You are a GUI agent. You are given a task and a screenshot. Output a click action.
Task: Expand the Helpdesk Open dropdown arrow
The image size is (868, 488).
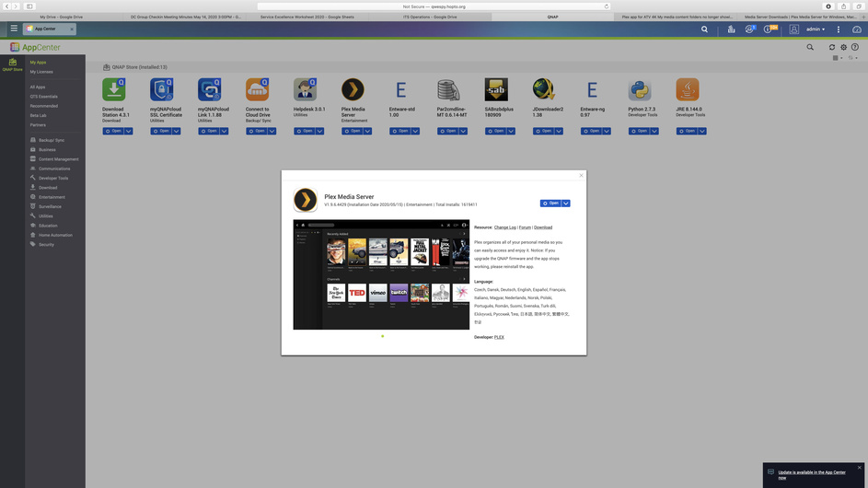point(320,132)
